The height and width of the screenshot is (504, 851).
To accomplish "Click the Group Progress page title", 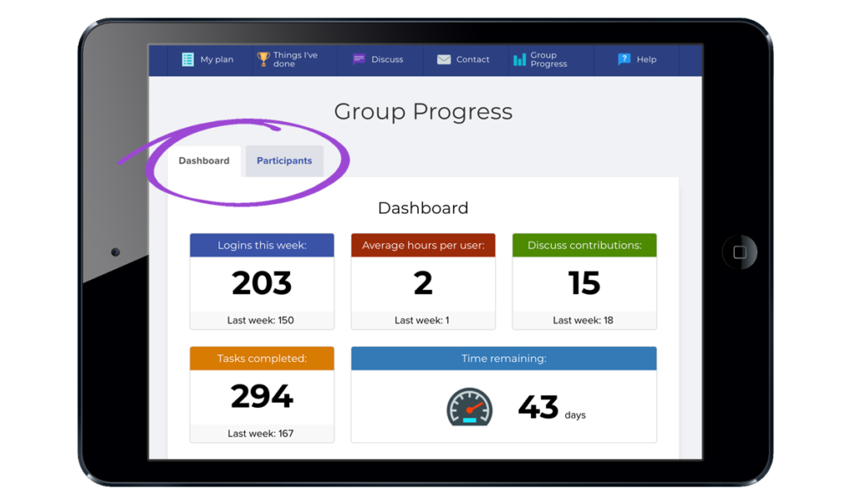I will (423, 112).
